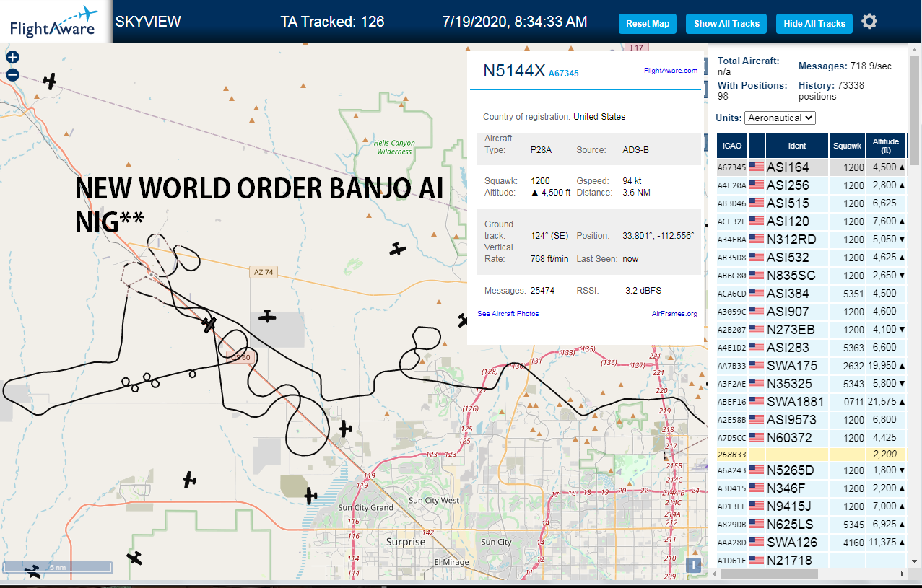Click the A67345 ICAO code in panel header
This screenshot has width=922, height=588.
click(563, 74)
